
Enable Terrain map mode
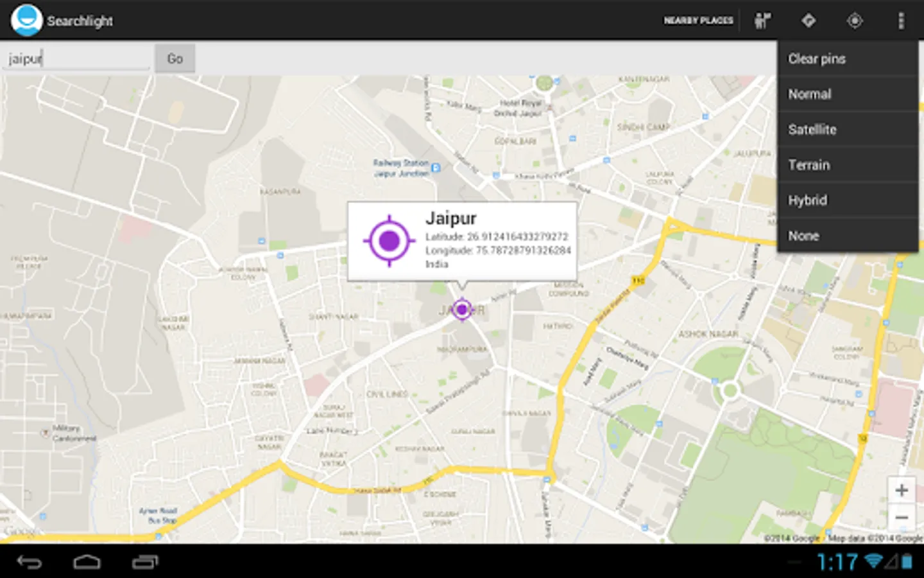pyautogui.click(x=809, y=165)
